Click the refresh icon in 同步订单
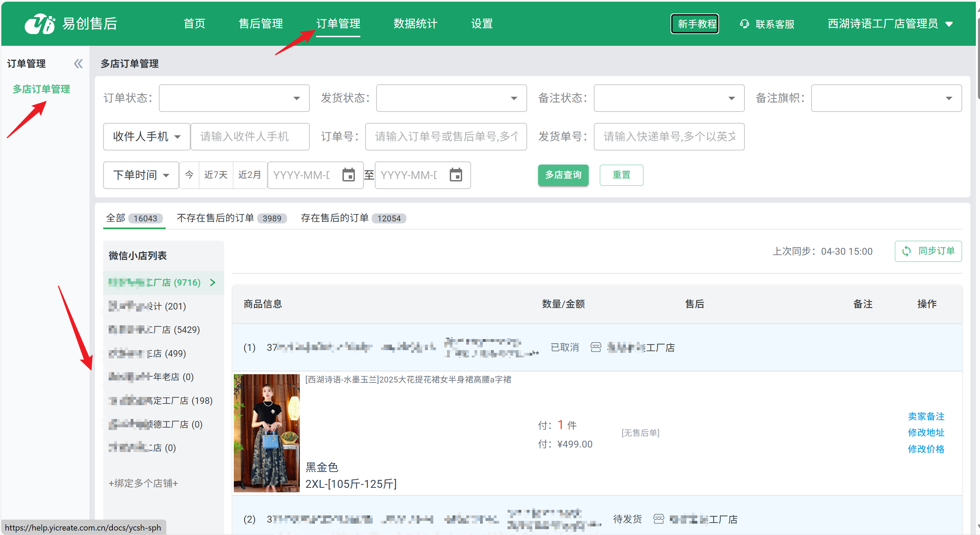980x535 pixels. point(906,251)
